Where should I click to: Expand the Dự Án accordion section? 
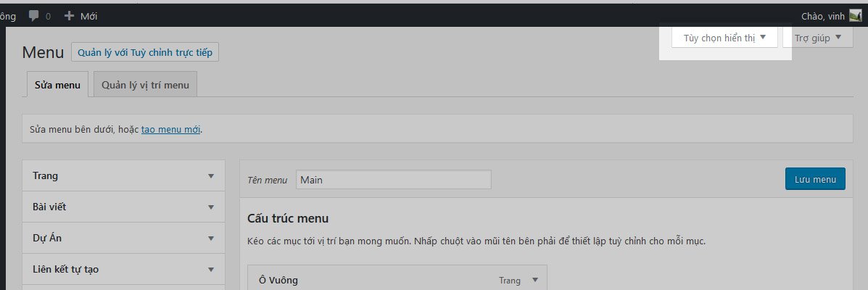(120, 239)
